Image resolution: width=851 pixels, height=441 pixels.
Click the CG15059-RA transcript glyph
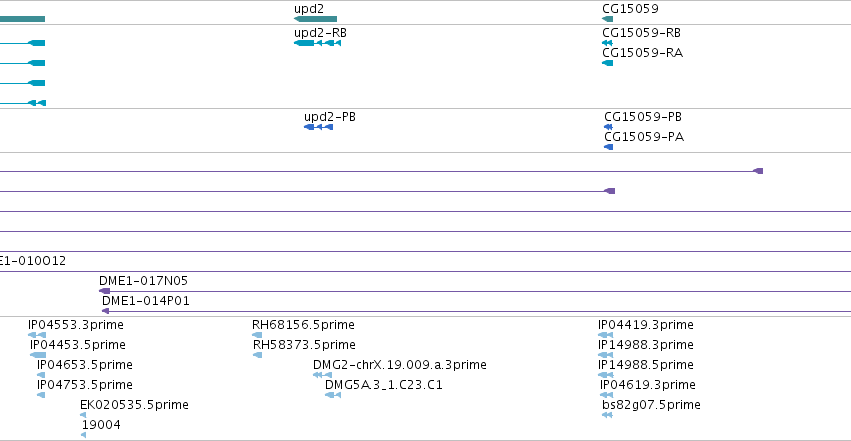[607, 63]
